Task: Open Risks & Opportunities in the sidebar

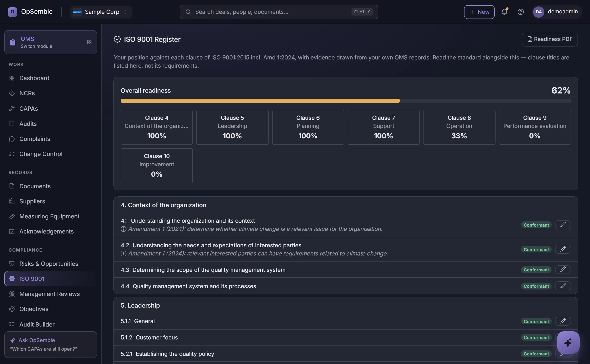Action: click(51, 264)
